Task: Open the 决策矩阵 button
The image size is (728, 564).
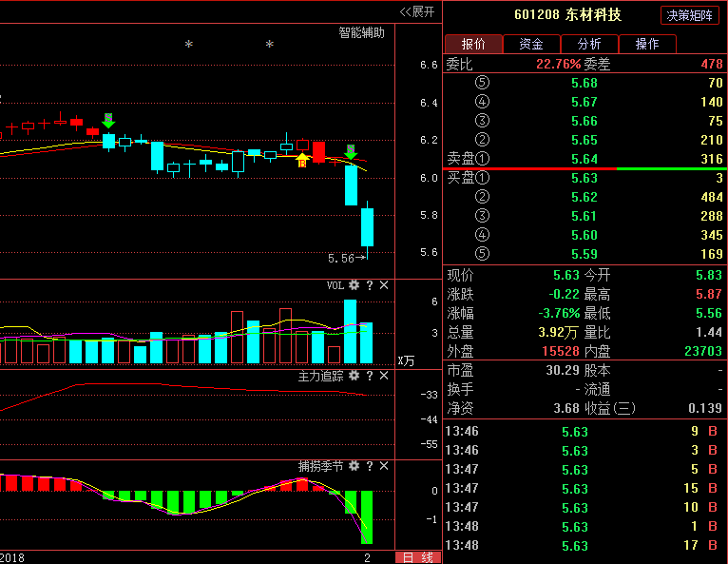Action: pos(690,15)
